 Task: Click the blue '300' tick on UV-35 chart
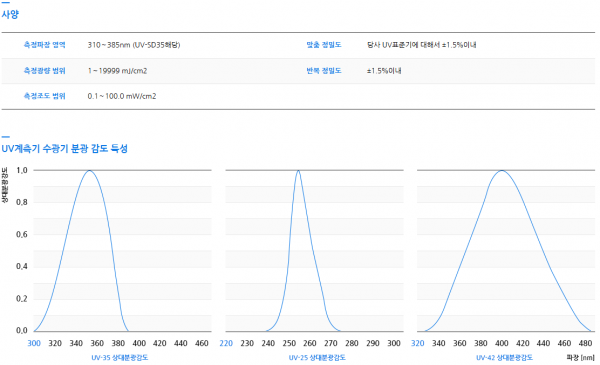[34, 343]
